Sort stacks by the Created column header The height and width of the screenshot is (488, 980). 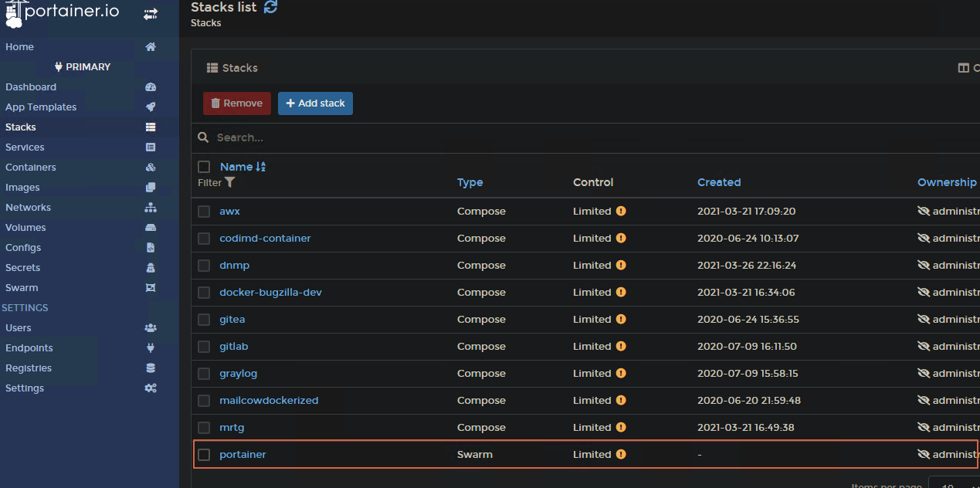pos(719,183)
